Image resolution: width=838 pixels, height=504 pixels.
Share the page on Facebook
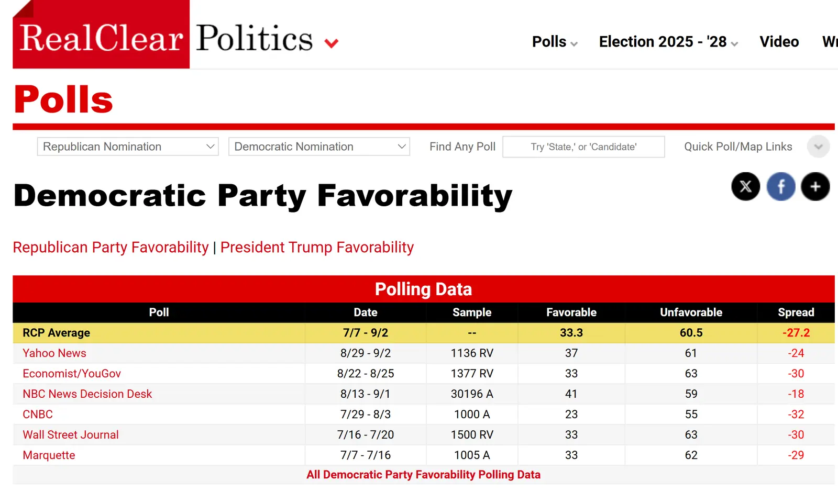pos(780,186)
